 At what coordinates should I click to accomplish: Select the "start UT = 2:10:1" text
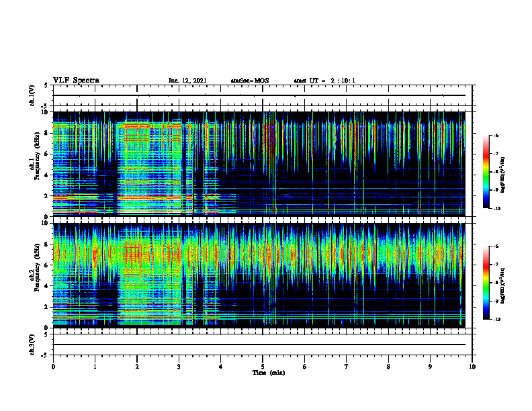click(324, 81)
